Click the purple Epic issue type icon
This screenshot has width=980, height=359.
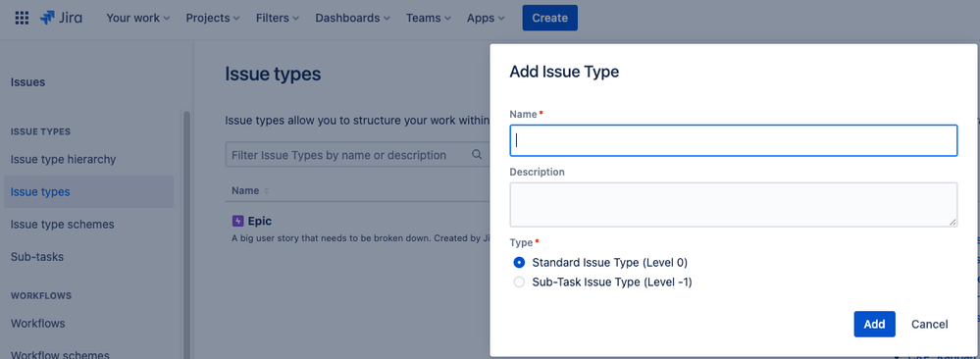pos(237,221)
